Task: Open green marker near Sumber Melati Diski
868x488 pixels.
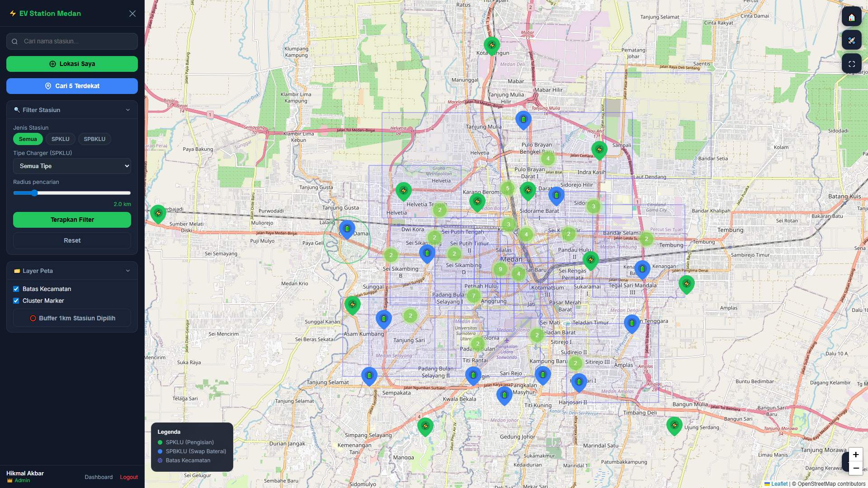Action: pos(158,214)
